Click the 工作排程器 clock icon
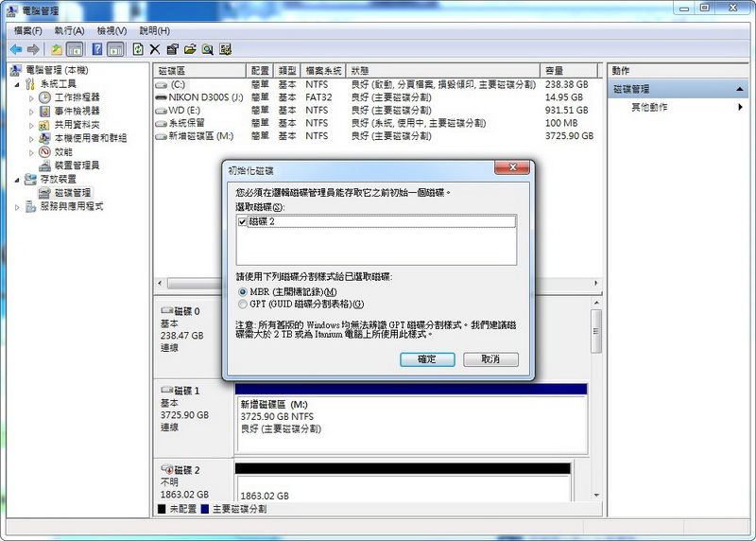 44,97
